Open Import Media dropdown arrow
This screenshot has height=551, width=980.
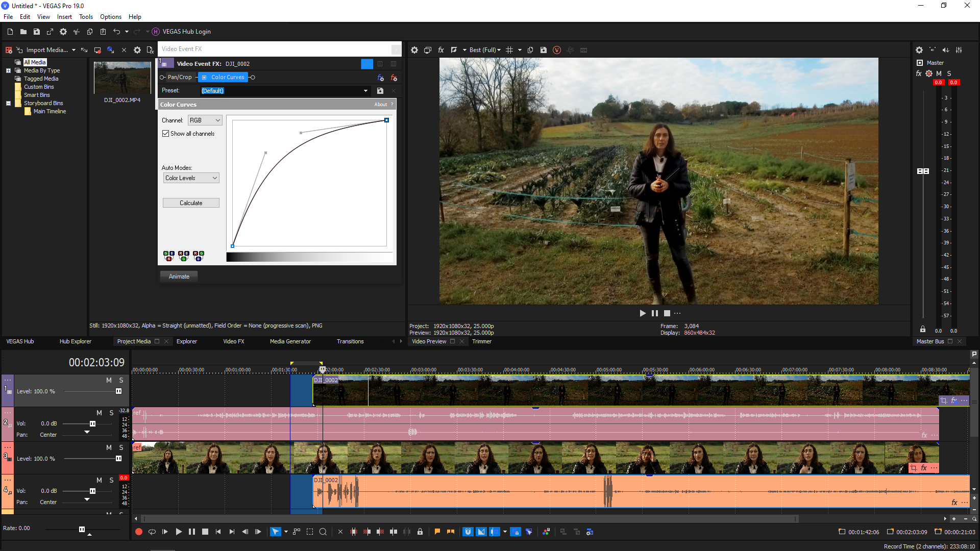coord(73,50)
